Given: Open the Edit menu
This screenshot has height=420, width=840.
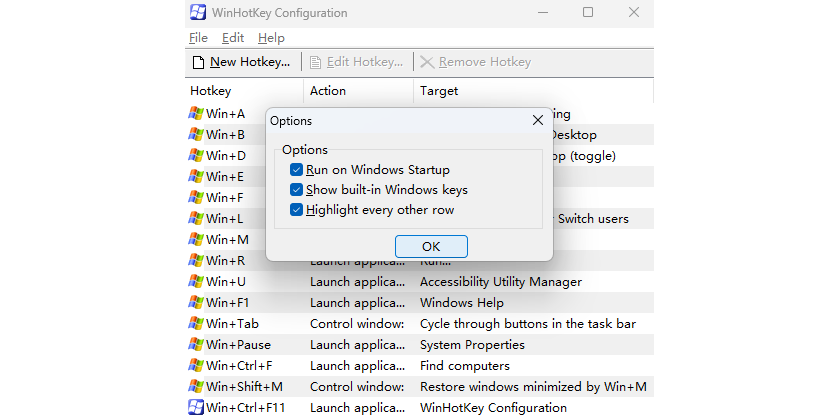Looking at the screenshot, I should pos(233,38).
